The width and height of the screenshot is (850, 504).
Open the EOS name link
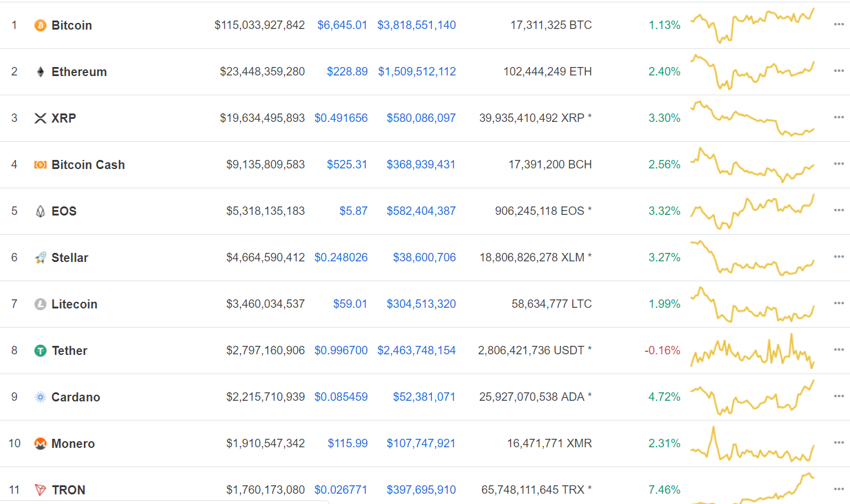[x=64, y=211]
